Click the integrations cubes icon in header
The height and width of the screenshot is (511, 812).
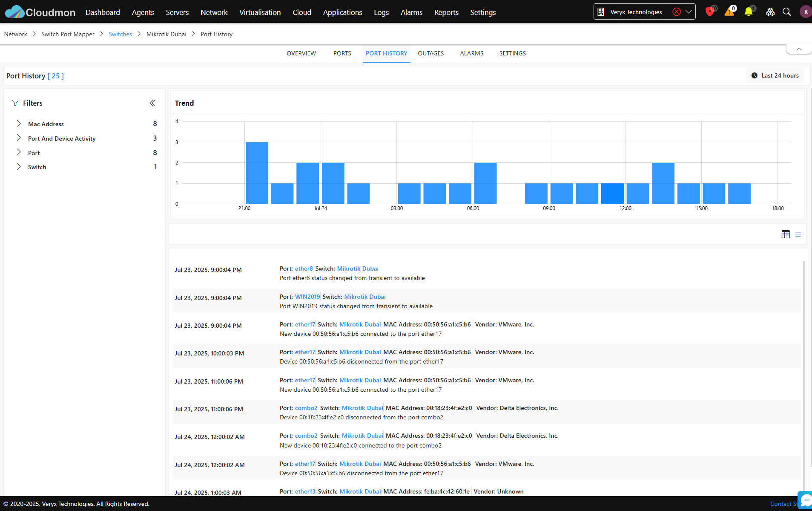coord(770,12)
